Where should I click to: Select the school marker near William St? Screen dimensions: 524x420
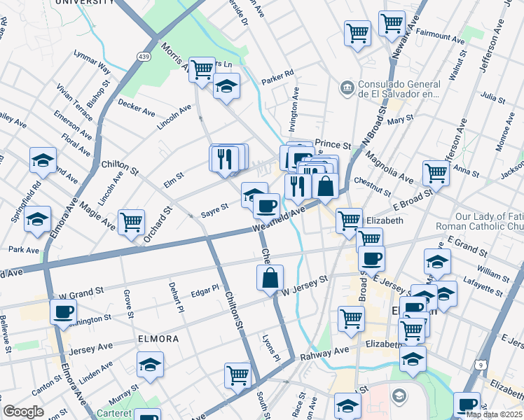click(x=438, y=262)
